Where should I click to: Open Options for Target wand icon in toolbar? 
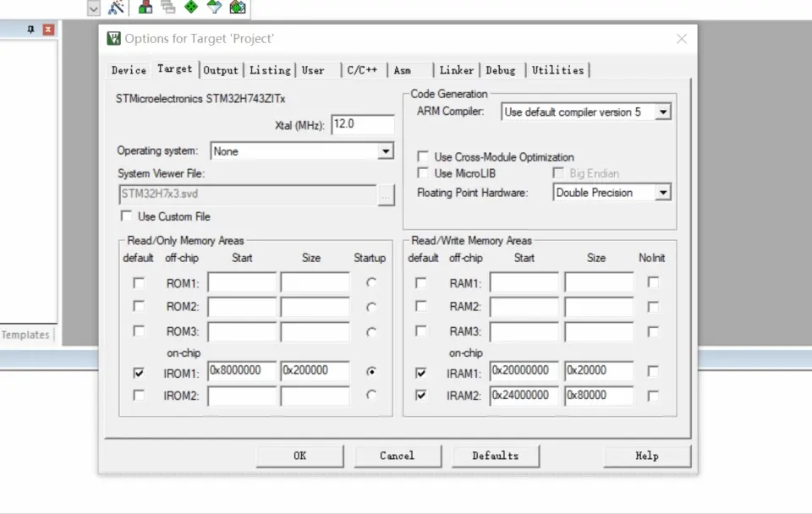click(x=116, y=8)
